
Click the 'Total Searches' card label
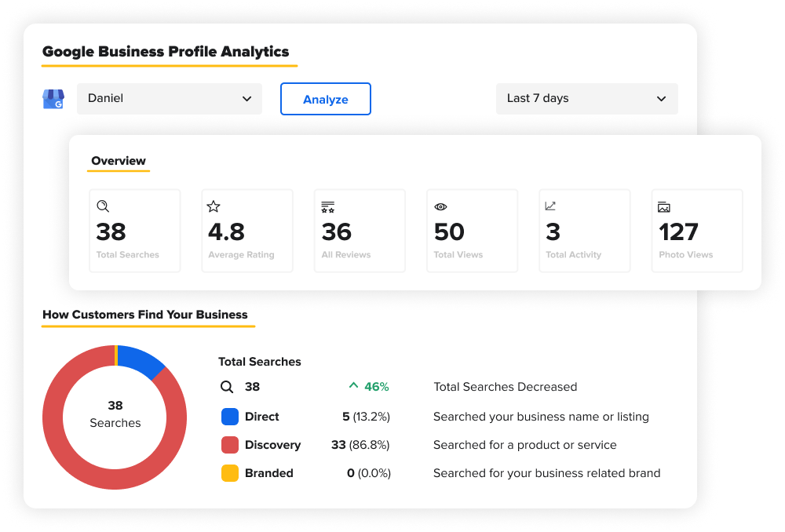pos(128,255)
